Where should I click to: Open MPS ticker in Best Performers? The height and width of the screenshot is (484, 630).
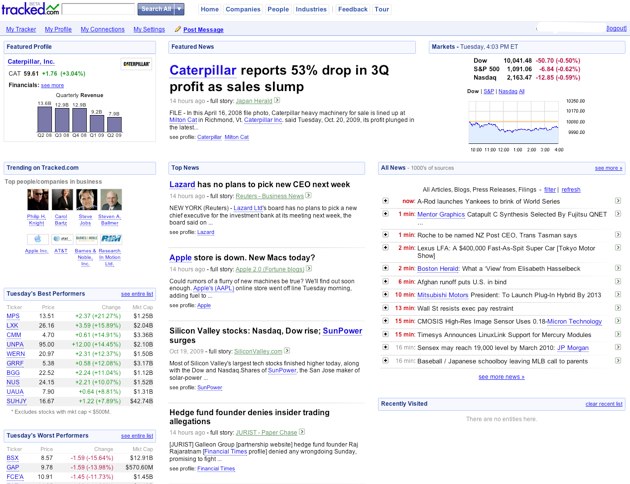pyautogui.click(x=13, y=316)
